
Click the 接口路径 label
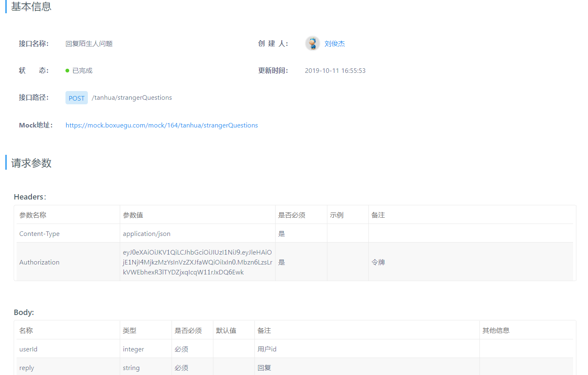coord(34,97)
